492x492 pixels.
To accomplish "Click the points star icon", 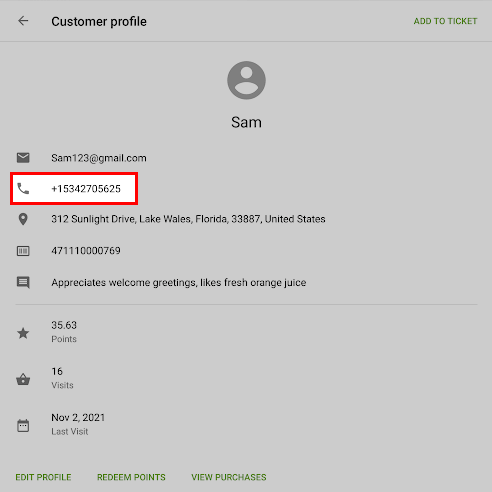I will pyautogui.click(x=23, y=333).
